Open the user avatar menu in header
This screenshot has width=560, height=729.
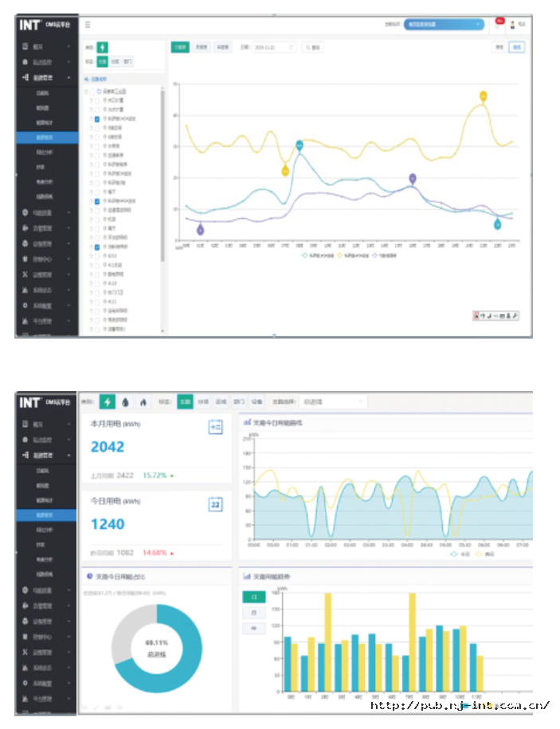(x=512, y=25)
